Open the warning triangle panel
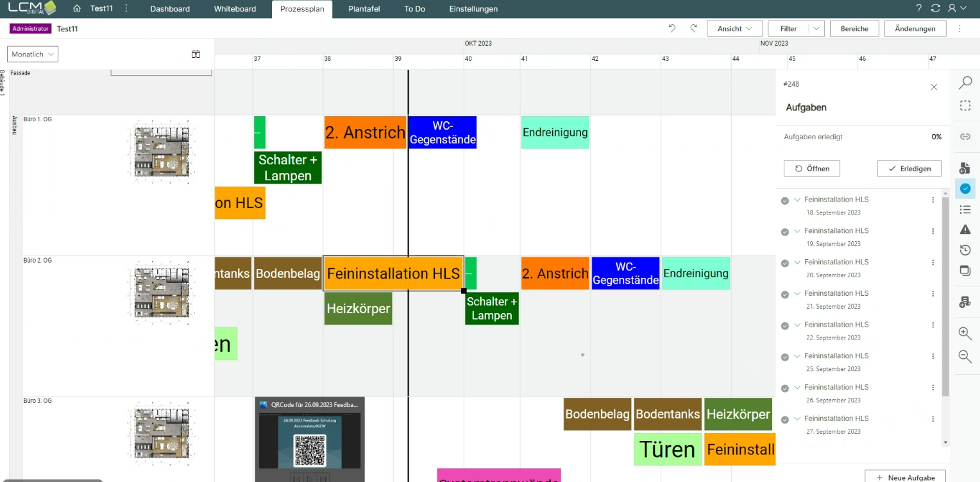 point(965,230)
